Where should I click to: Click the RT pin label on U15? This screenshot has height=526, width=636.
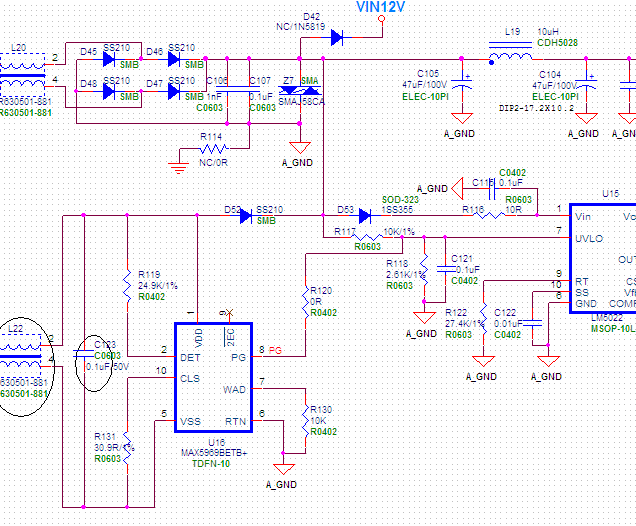coord(582,281)
